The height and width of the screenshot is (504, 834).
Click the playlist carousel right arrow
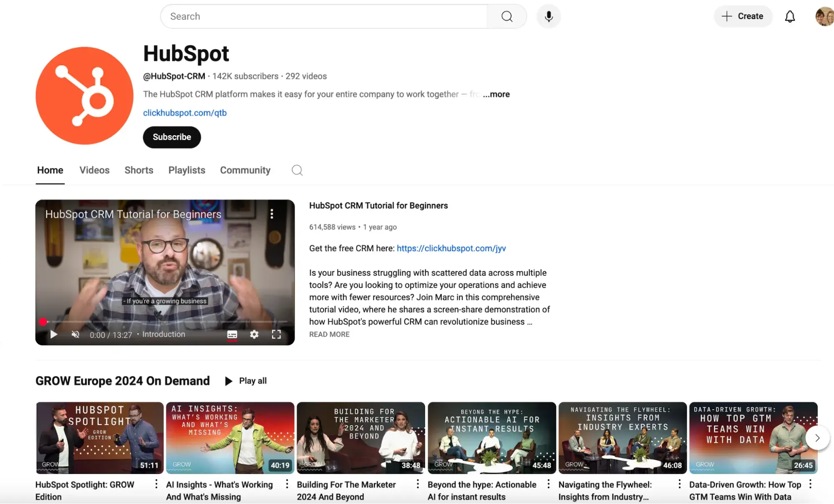click(x=817, y=438)
